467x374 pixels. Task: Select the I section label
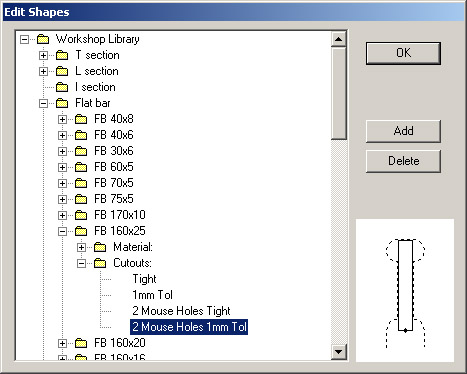(95, 87)
